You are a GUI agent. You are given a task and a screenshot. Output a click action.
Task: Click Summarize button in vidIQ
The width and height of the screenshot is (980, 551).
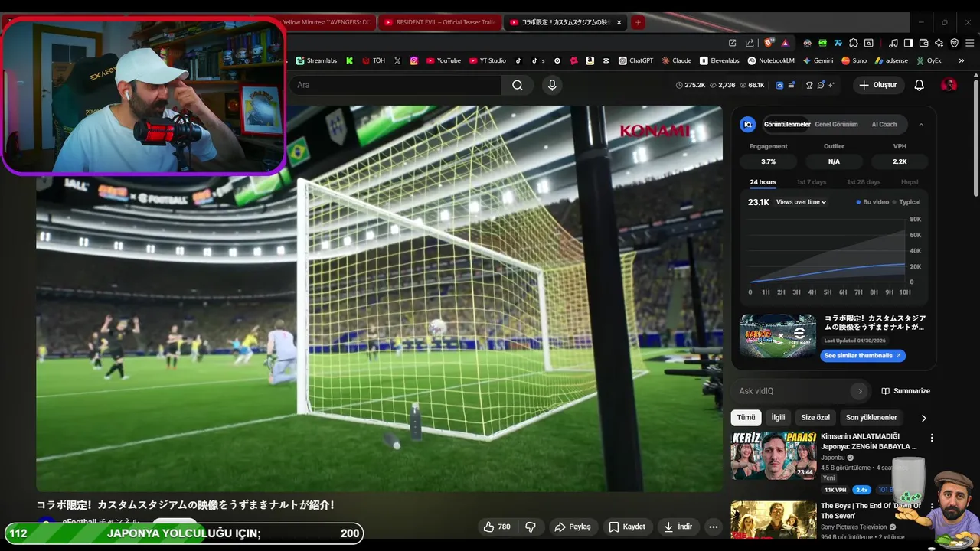(x=906, y=391)
